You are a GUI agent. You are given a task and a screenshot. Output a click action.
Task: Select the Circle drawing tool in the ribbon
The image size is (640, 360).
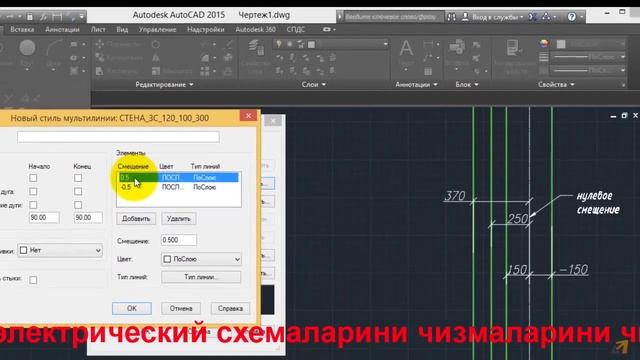pos(27,48)
